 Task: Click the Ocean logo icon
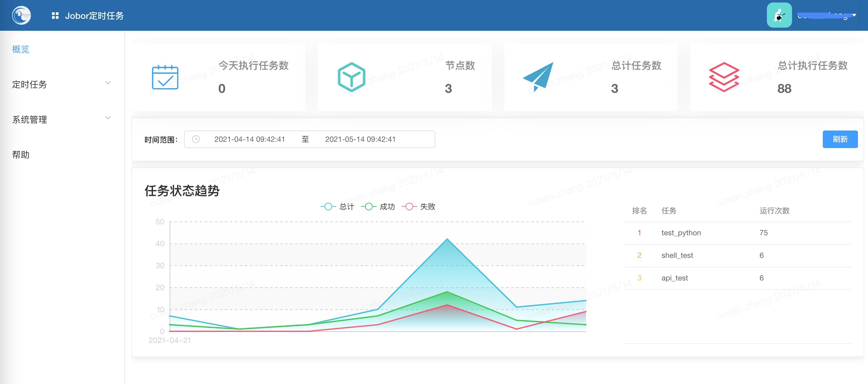[x=21, y=15]
